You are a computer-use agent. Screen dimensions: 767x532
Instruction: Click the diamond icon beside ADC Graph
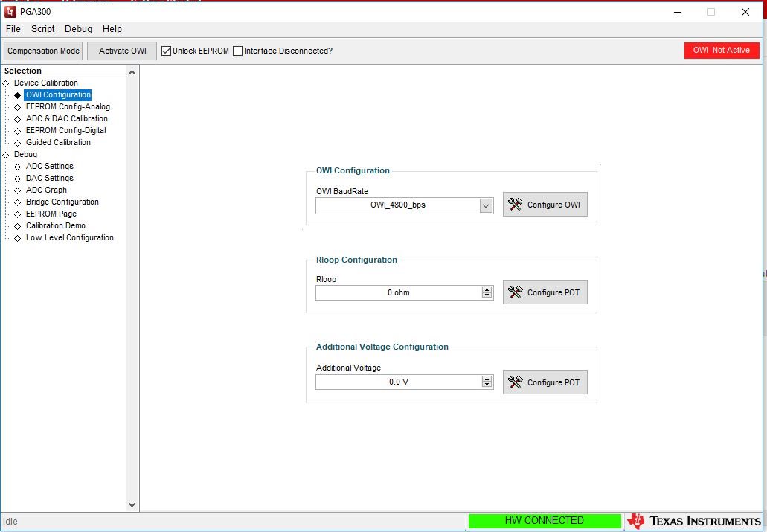click(x=18, y=190)
